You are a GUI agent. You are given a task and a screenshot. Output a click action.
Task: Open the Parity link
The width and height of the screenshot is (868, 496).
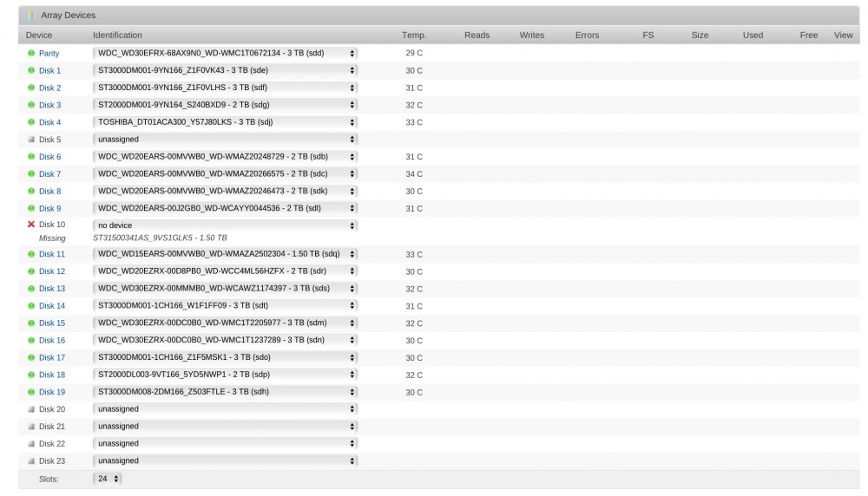tap(49, 53)
